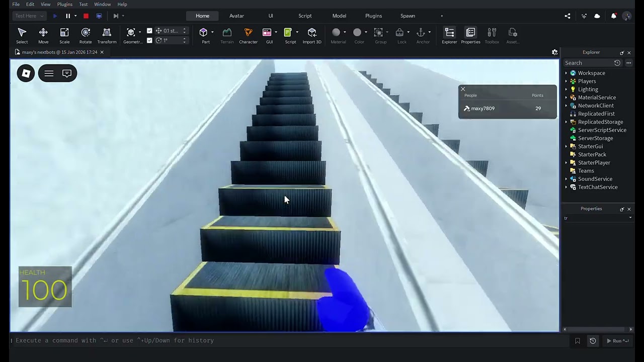644x362 pixels.
Task: Open the Window menu
Action: (103, 5)
